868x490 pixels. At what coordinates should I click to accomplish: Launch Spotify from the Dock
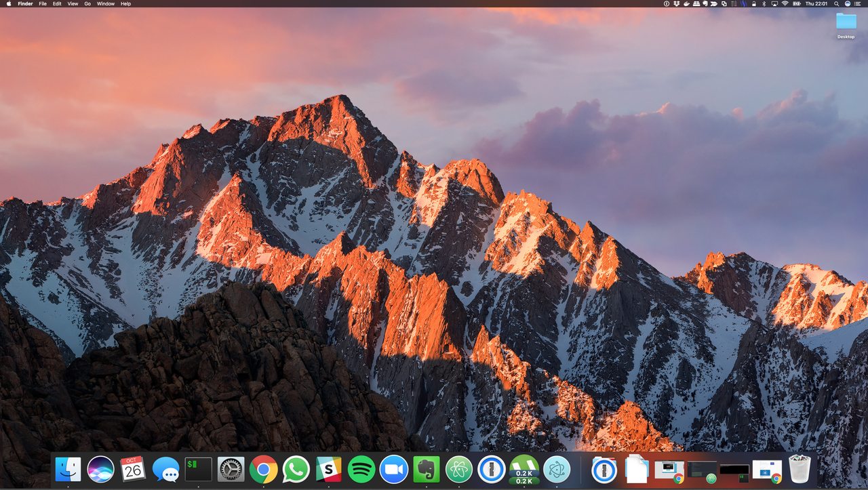(361, 469)
